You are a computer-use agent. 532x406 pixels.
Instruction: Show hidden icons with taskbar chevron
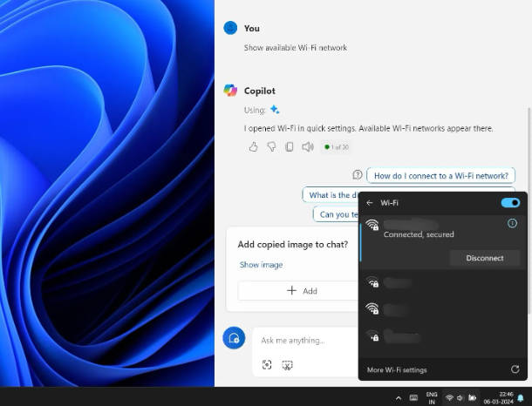coord(399,398)
